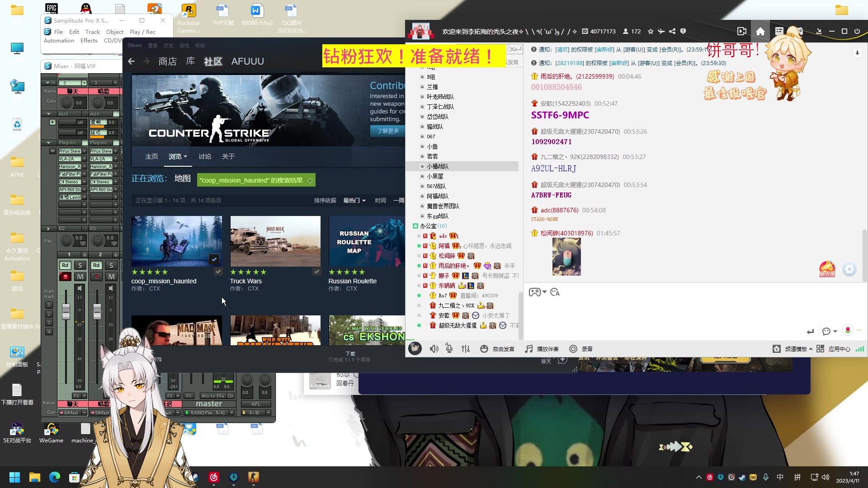Image resolution: width=868 pixels, height=488 pixels.
Task: Switch to CS:GO taskbar icon
Action: pos(253,477)
